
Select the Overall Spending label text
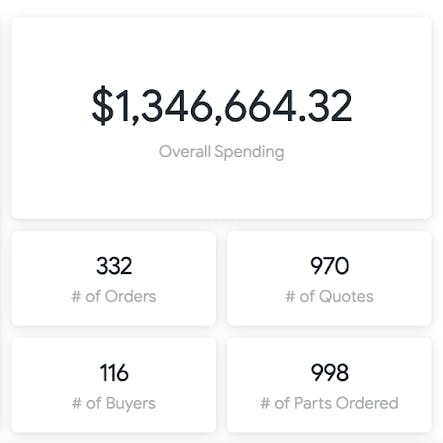[222, 152]
